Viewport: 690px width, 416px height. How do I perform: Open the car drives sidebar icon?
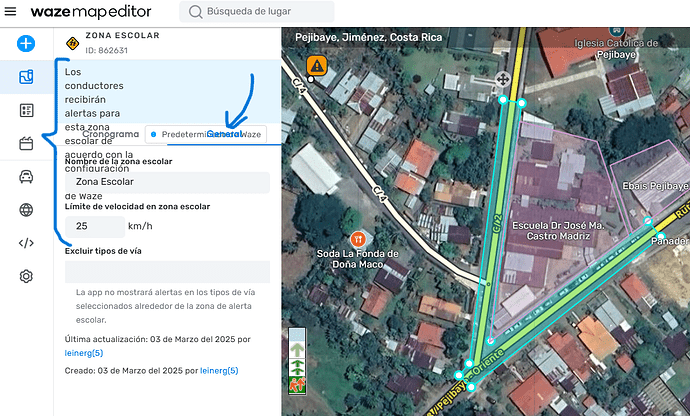click(26, 177)
